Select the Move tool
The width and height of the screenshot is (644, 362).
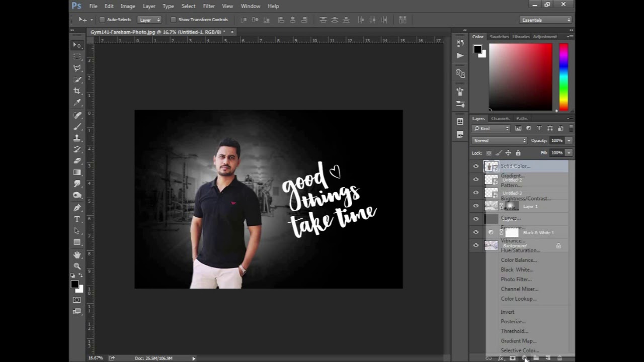point(77,45)
